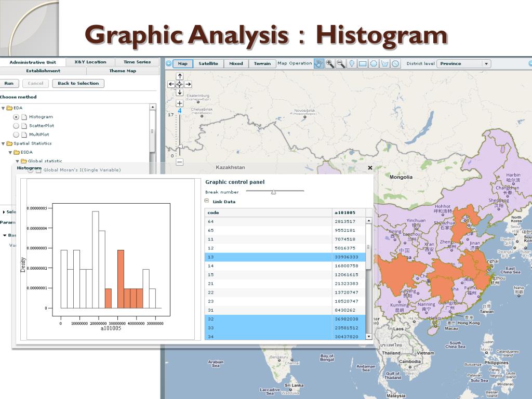Select the Histogram radio button
This screenshot has height=399, width=532.
pyautogui.click(x=16, y=117)
